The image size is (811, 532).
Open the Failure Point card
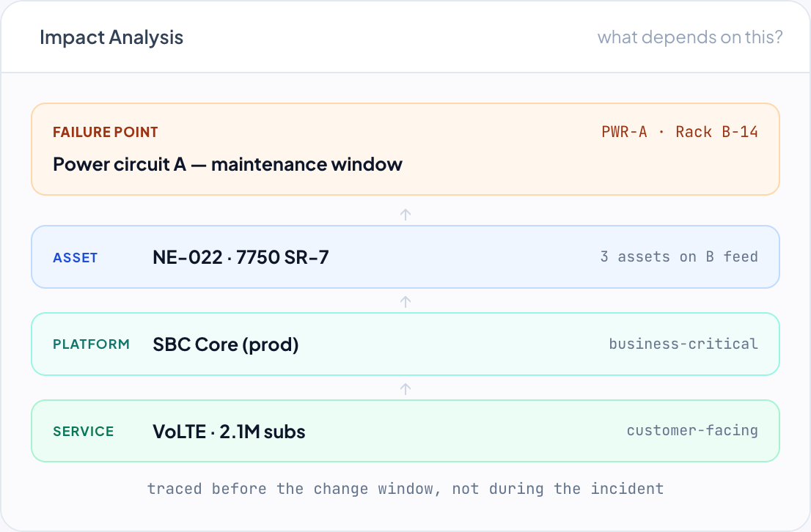point(405,149)
